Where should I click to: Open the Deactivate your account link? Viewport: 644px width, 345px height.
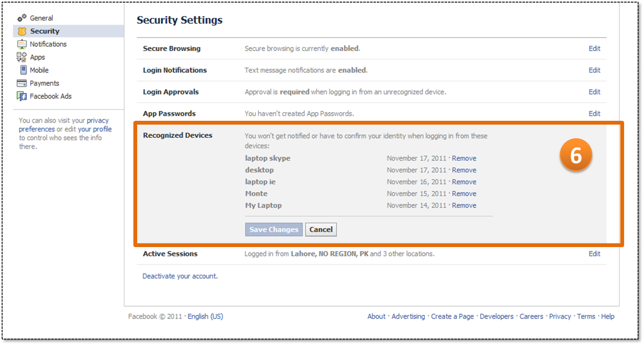pos(180,276)
